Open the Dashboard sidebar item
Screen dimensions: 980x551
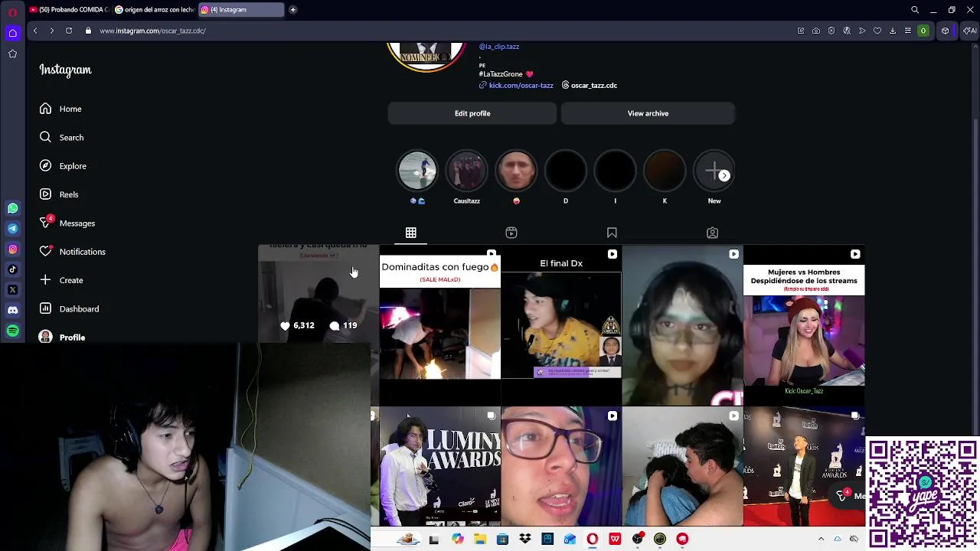70,309
